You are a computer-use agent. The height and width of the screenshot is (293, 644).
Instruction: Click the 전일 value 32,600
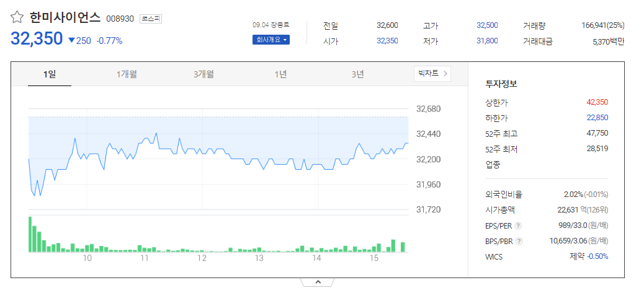tap(387, 25)
